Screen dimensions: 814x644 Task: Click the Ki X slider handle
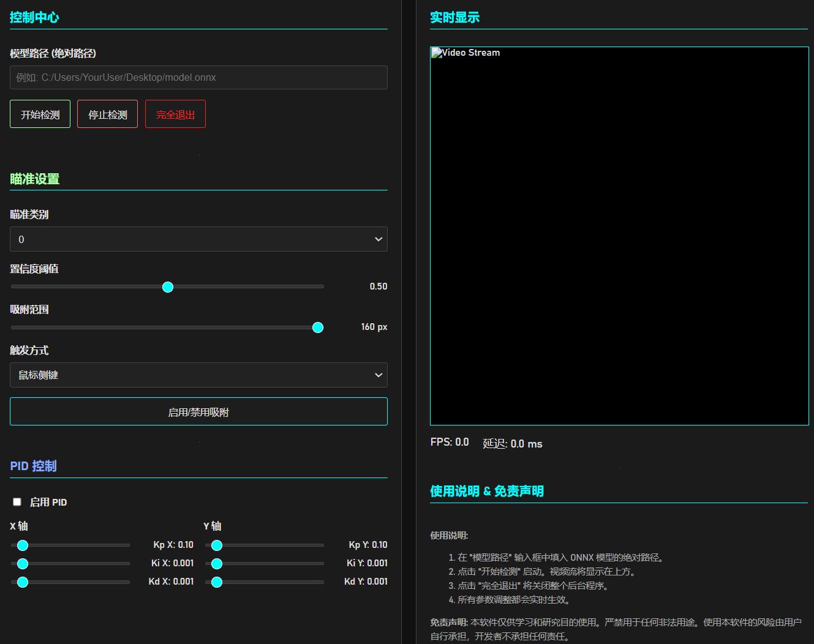23,564
